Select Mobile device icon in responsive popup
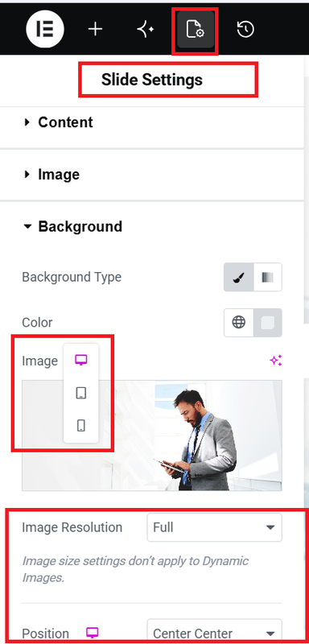The height and width of the screenshot is (644, 309). 80,425
